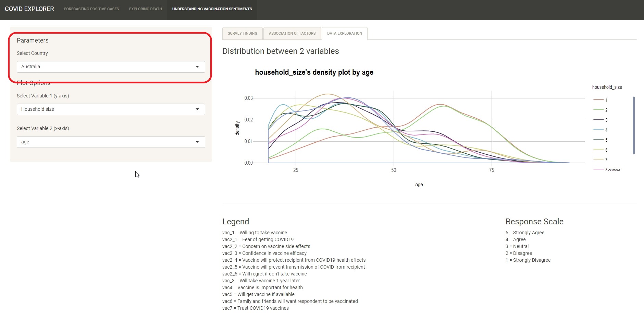Click the dropdown arrow beside Australia
644x318 pixels.
tap(197, 67)
